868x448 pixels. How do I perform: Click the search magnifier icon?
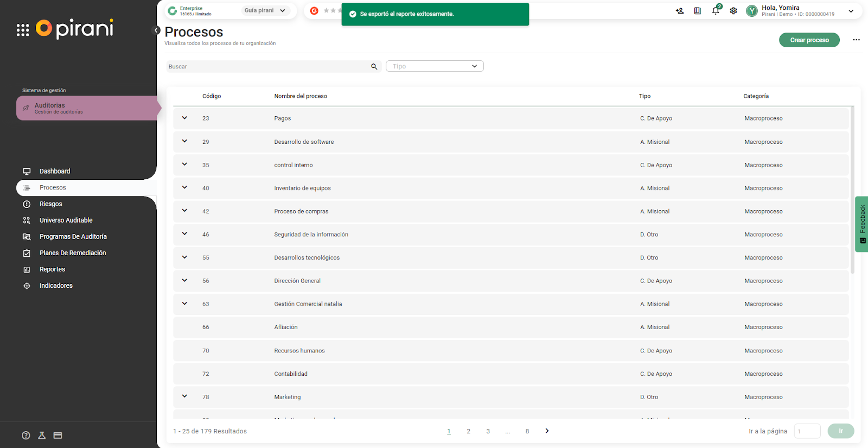tap(374, 67)
